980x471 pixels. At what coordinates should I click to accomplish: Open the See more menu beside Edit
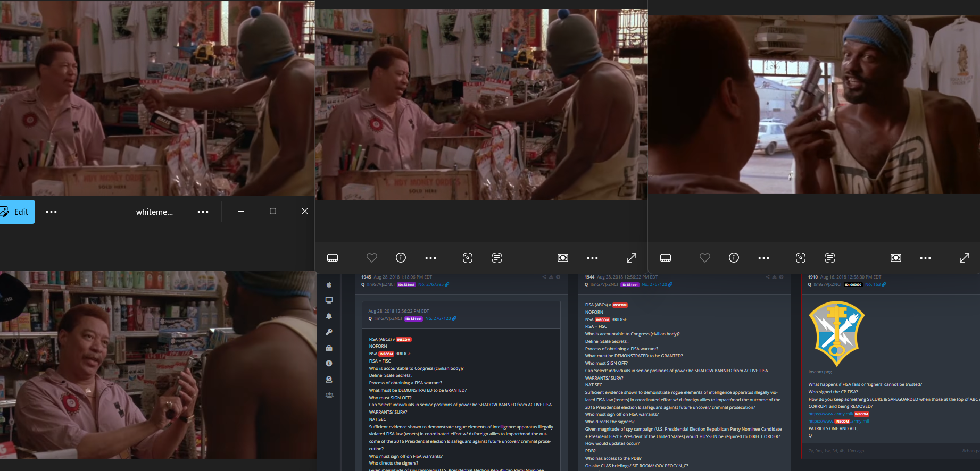pos(51,212)
